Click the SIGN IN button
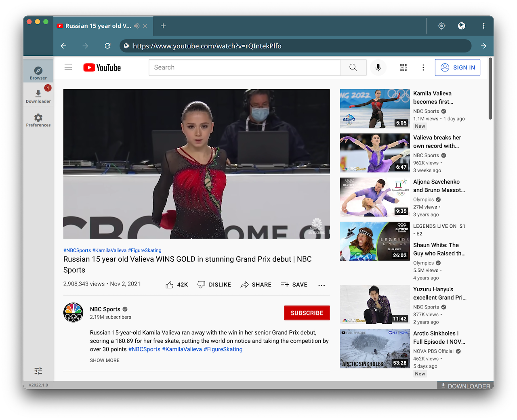Viewport: 517px width, 420px height. [458, 67]
